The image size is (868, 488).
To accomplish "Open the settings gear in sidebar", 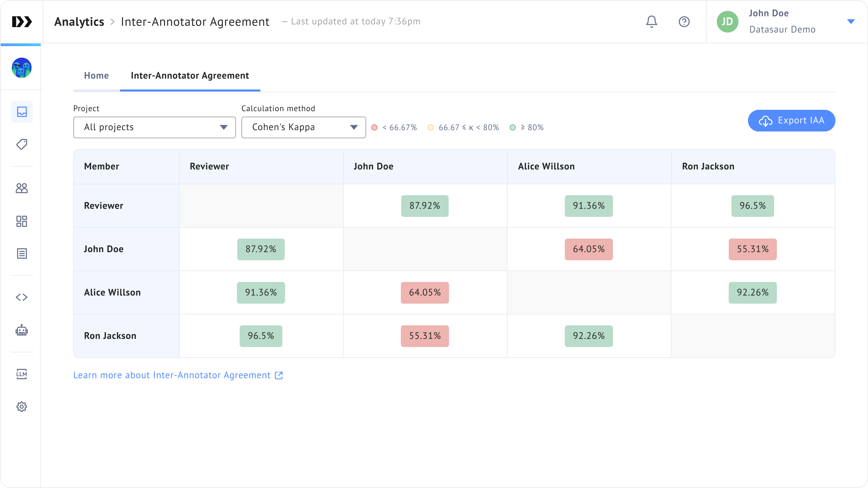I will [21, 406].
